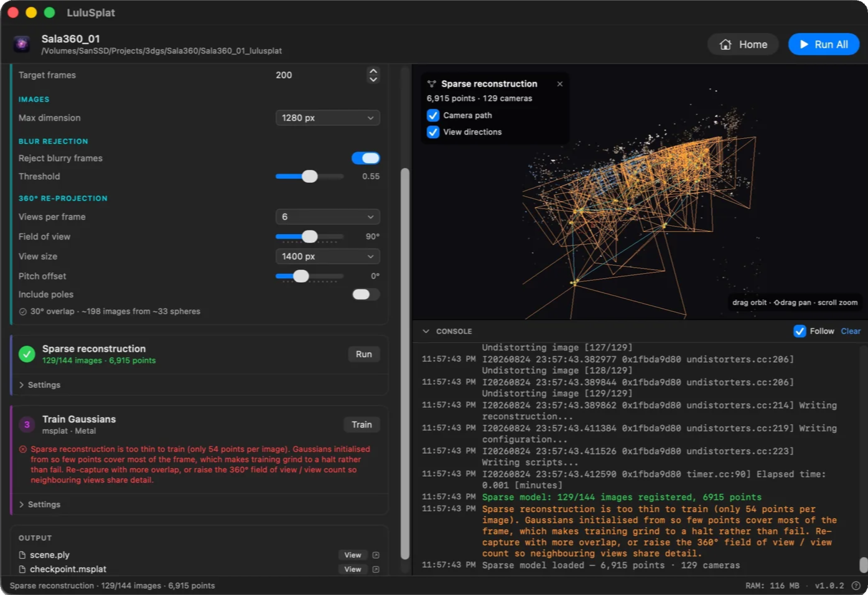Reveal checkpoint.msplat with its external-open icon
This screenshot has height=595, width=868.
(x=376, y=569)
